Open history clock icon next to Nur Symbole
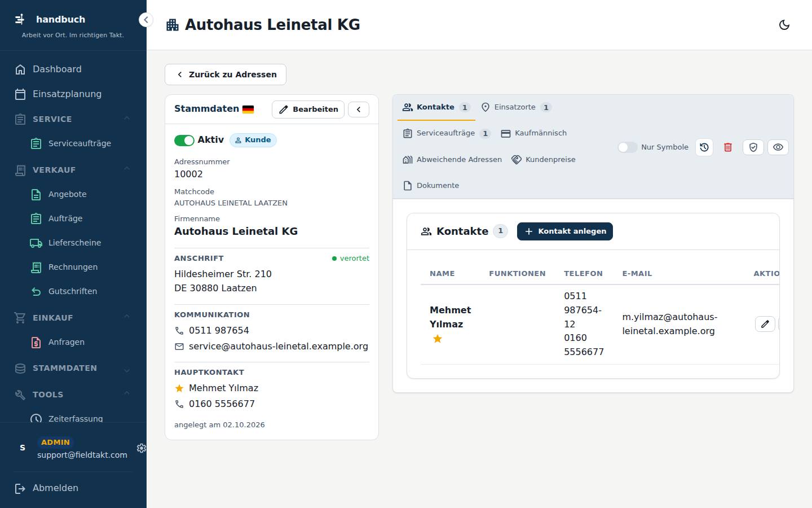812x508 pixels. (704, 147)
